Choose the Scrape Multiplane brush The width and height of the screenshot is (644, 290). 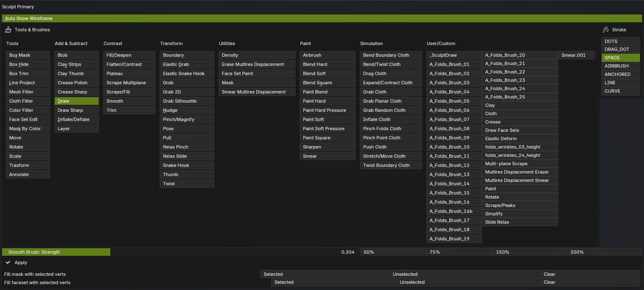[x=130, y=83]
